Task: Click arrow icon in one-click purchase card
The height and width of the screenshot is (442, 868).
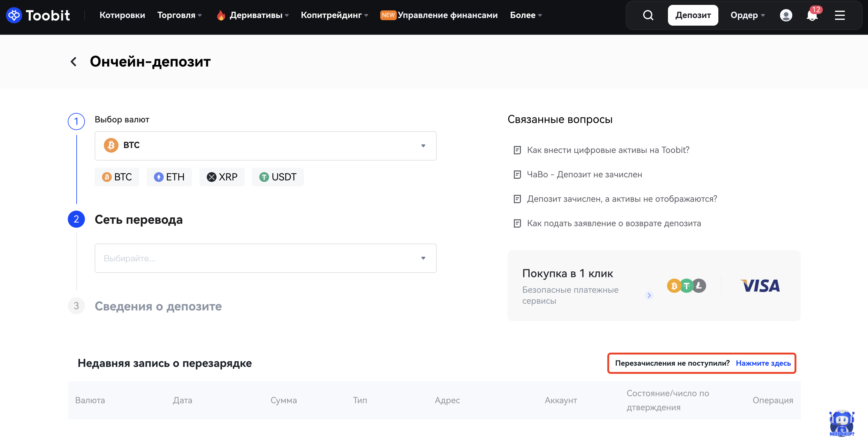Action: tap(649, 295)
